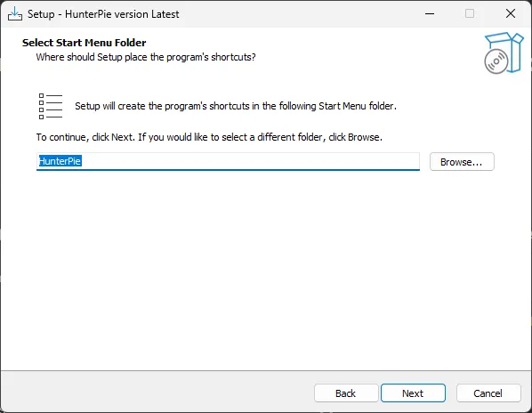Click the "To continue, click Next" instruction line
Screen dimensions: 532x413
[209, 137]
